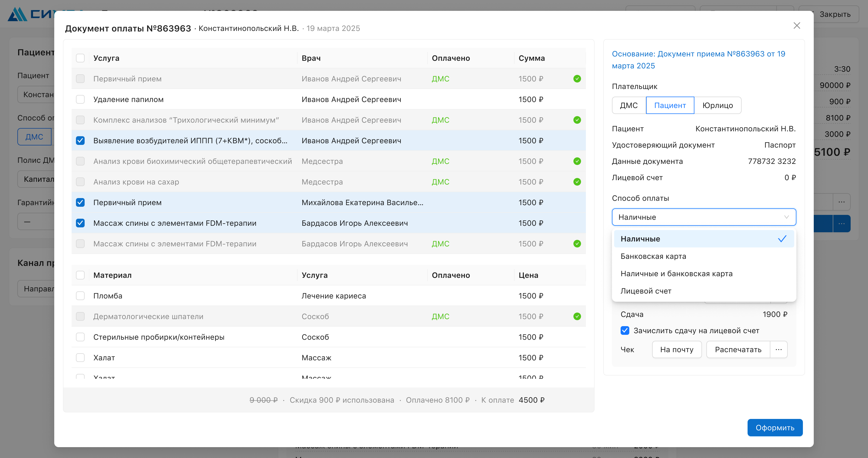
Task: Uncheck Выявление возбудителей ИППП service
Action: pos(80,141)
